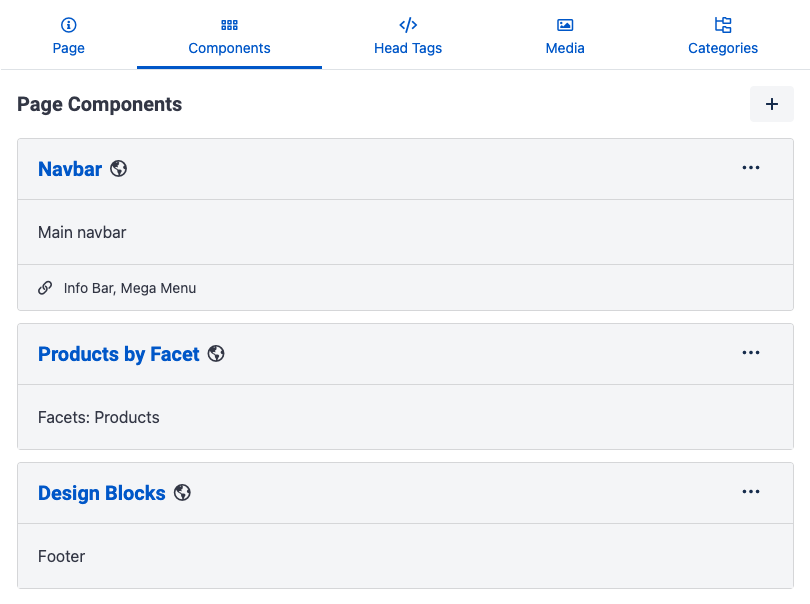Click the grid icon above Components
The image size is (810, 604).
(229, 25)
